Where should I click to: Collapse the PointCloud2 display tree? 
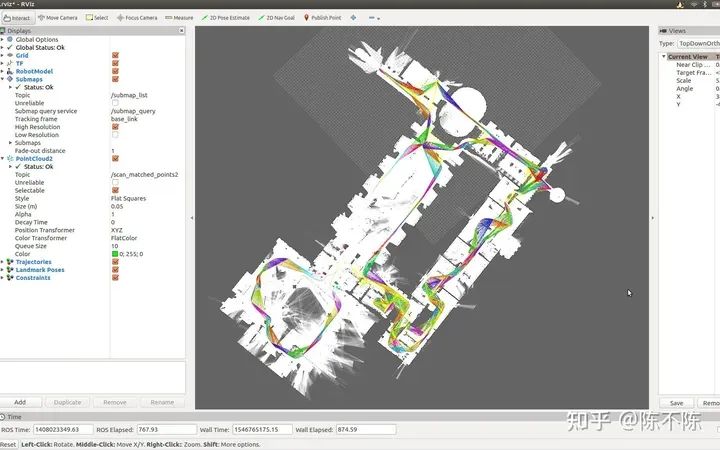(2, 158)
